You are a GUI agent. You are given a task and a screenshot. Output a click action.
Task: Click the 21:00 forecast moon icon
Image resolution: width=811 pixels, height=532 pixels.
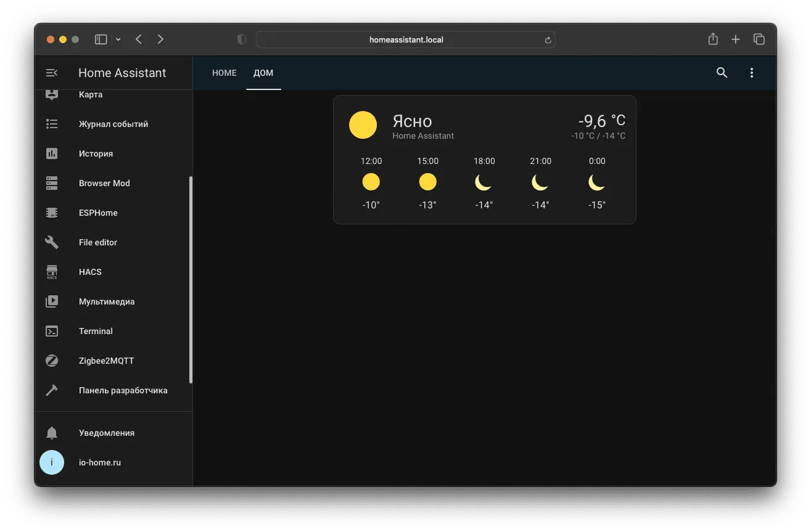pos(540,182)
